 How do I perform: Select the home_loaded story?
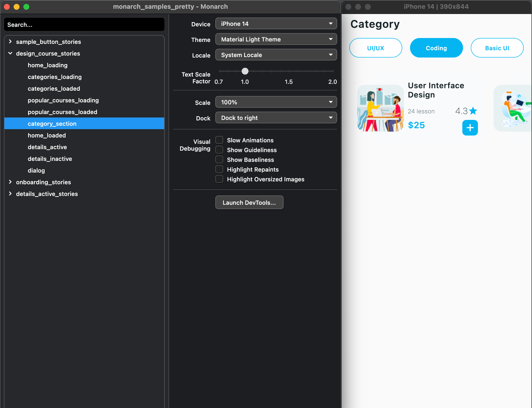coord(47,136)
